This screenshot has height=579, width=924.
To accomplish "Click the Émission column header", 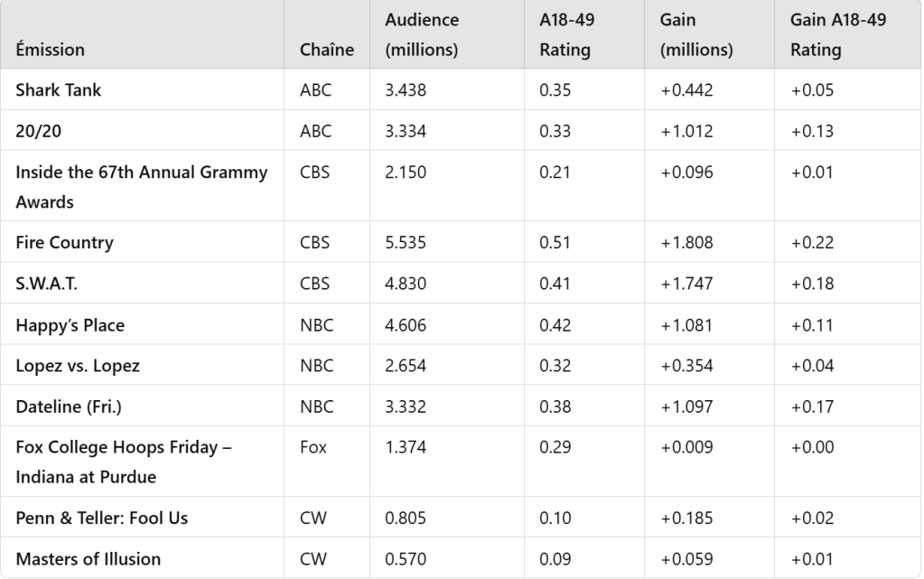I will 50,50.
